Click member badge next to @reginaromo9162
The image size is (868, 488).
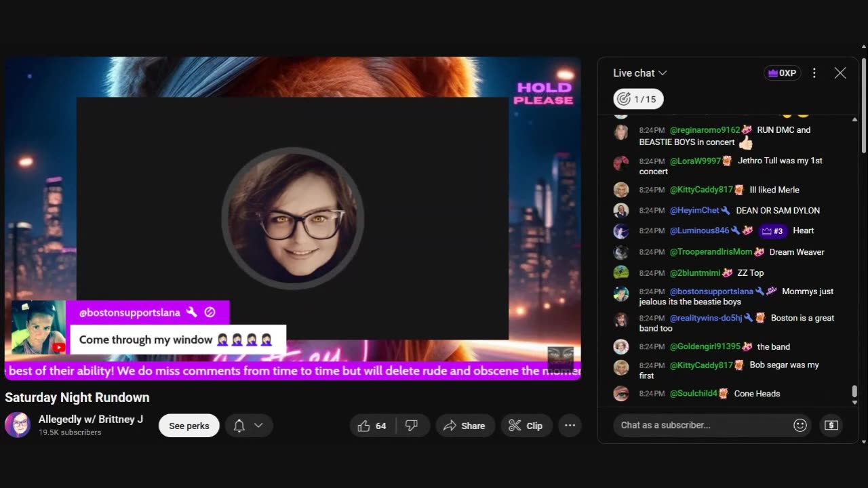[747, 130]
